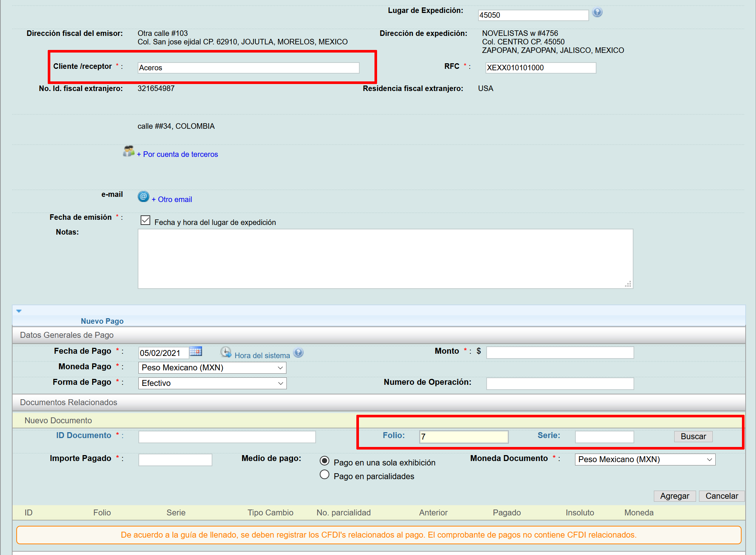Screen dimensions: 756x555
Task: Click the Hora del sistema link
Action: [262, 356]
